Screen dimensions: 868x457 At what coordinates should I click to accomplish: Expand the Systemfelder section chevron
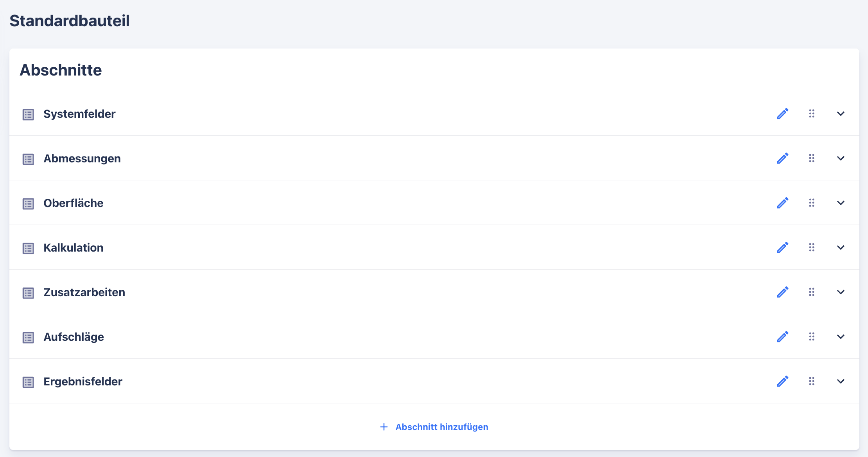[x=841, y=114]
